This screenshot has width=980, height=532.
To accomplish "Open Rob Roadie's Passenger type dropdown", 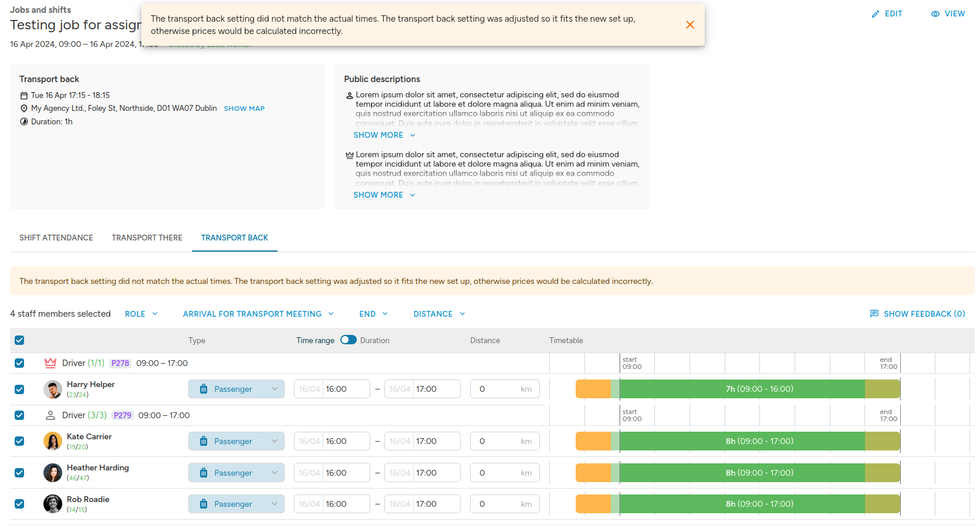I will 236,504.
